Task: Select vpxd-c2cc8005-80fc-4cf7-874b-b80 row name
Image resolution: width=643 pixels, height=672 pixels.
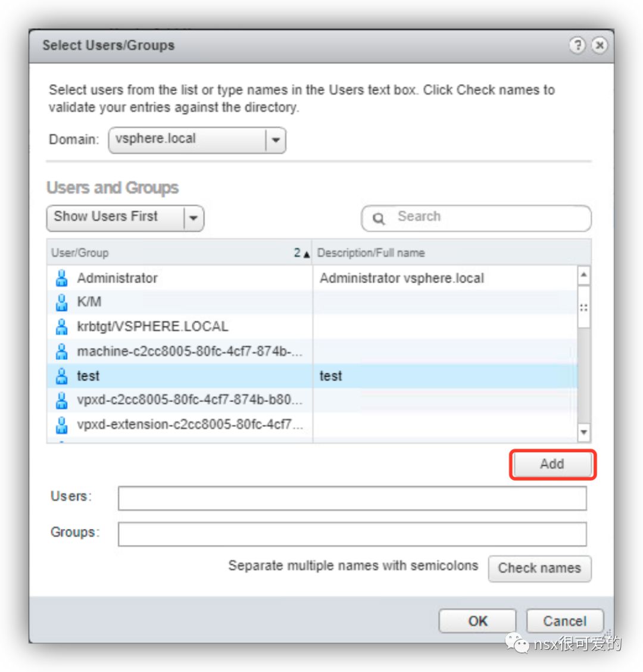Action: [x=190, y=400]
